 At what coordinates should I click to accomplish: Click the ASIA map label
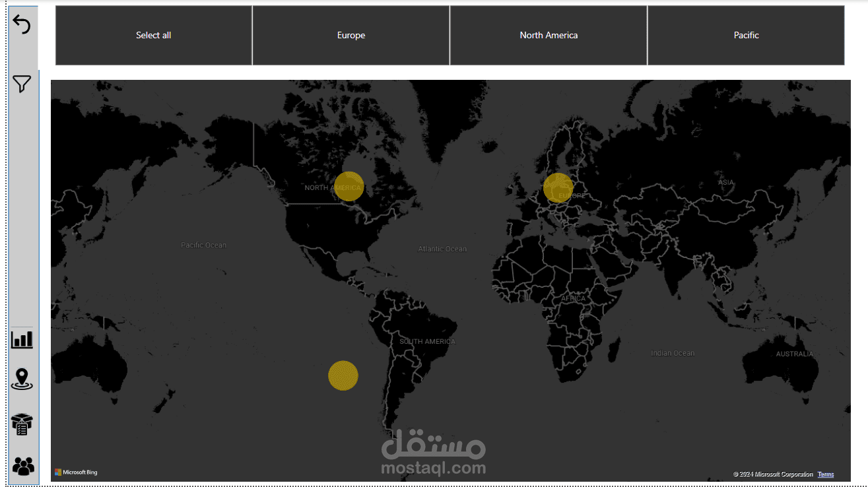726,182
